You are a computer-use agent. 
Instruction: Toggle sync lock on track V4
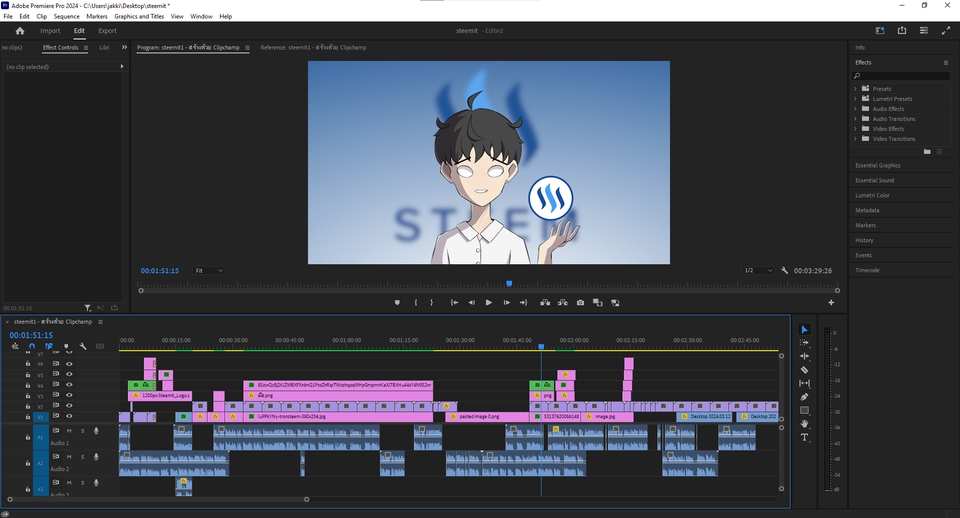click(x=56, y=385)
